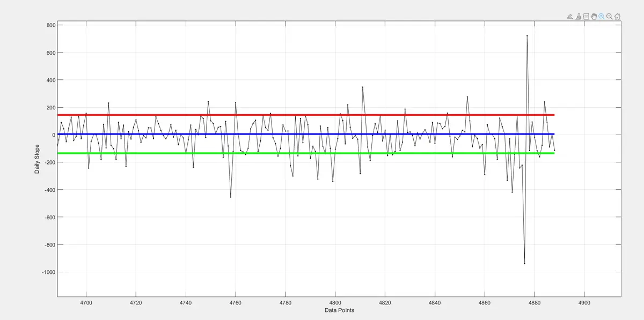This screenshot has width=644, height=320.
Task: Open the export options icon in axes toolbar
Action: click(x=570, y=17)
